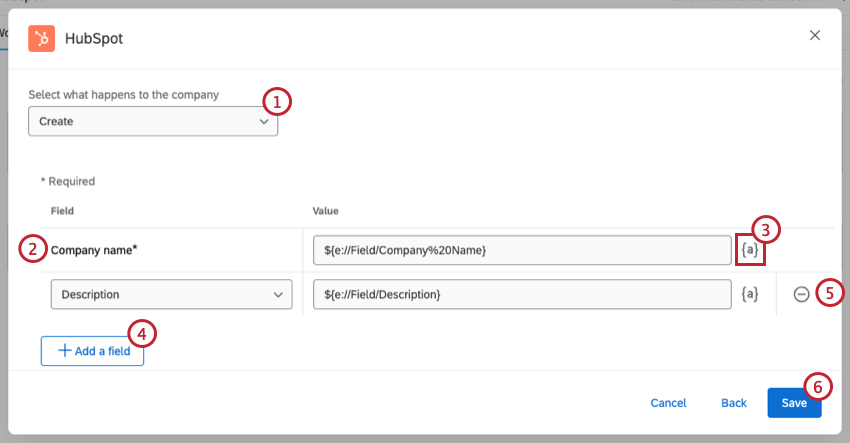Cancel the HubSpot task setup
This screenshot has height=443, width=850.
[x=668, y=403]
